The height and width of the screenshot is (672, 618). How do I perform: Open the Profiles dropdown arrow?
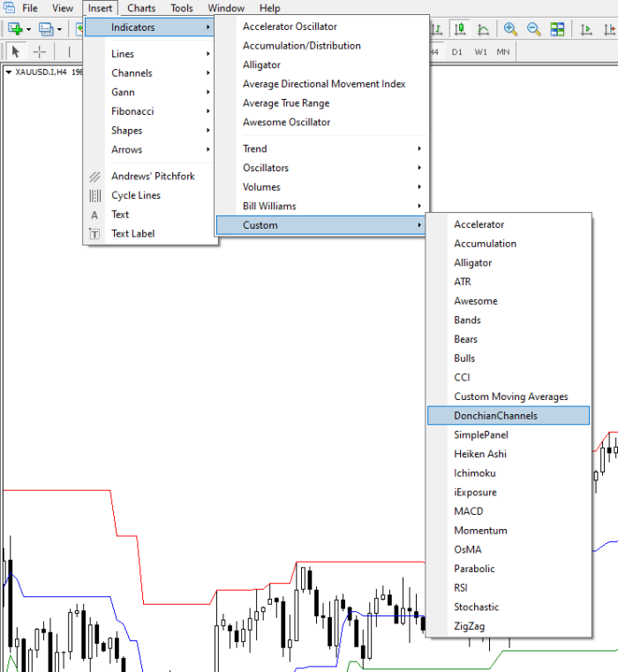(x=59, y=29)
